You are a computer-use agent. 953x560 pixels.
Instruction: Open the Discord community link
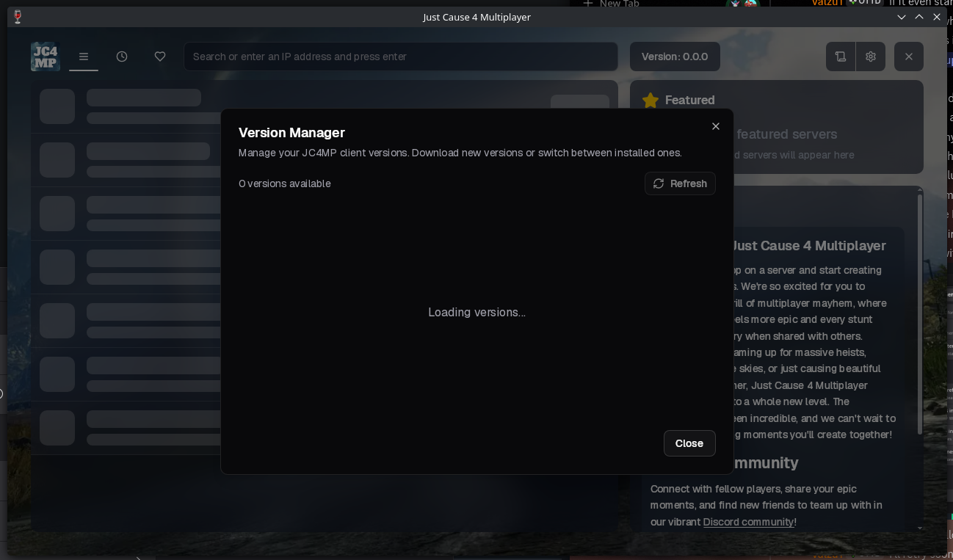pyautogui.click(x=748, y=522)
